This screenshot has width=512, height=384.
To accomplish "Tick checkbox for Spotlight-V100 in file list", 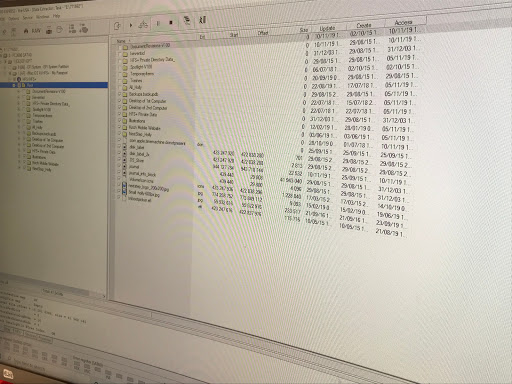I will (x=120, y=68).
